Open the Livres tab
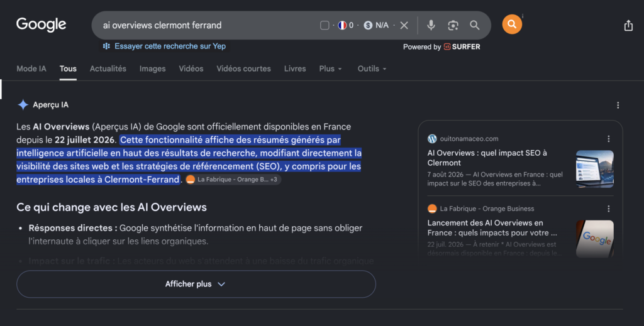 click(x=295, y=69)
